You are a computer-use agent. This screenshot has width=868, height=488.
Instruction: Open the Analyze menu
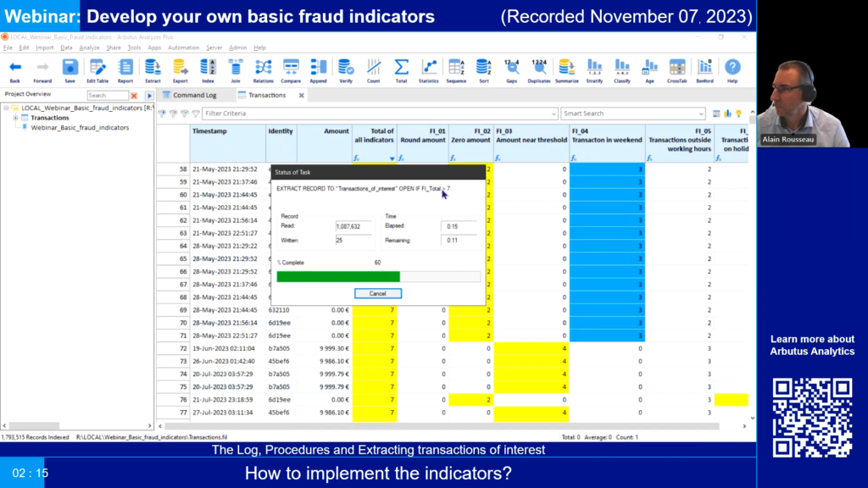pos(89,47)
